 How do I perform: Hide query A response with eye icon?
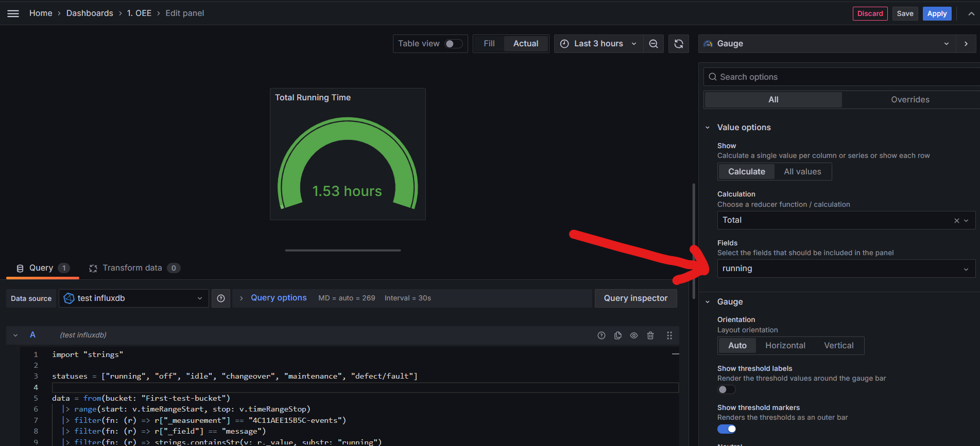coord(634,335)
